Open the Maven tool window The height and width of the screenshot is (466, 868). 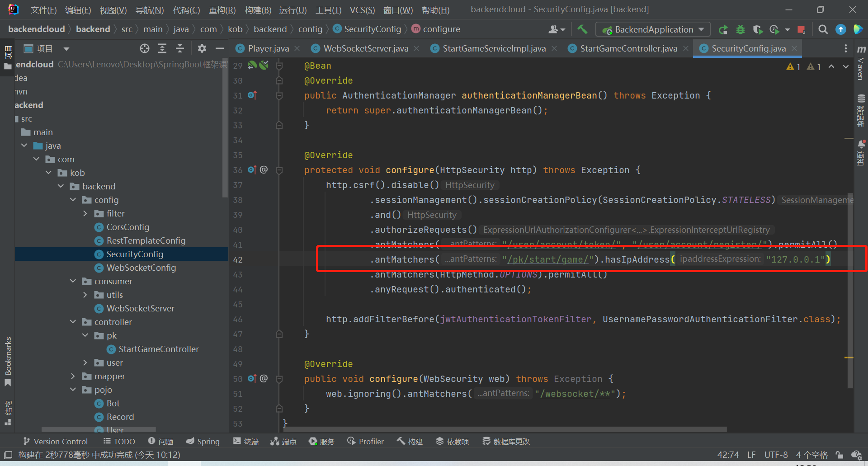point(861,63)
